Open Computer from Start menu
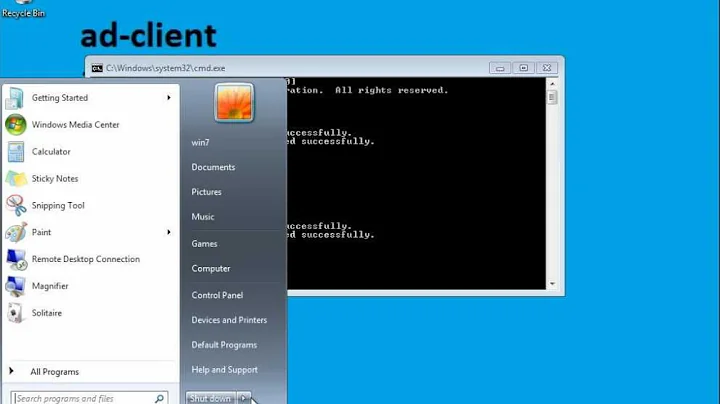This screenshot has height=404, width=720. point(211,269)
